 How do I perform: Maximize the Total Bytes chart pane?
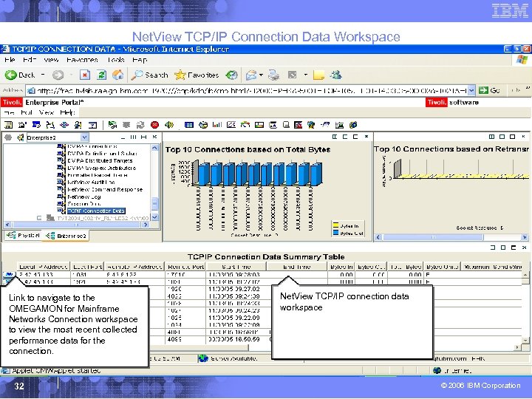point(355,137)
